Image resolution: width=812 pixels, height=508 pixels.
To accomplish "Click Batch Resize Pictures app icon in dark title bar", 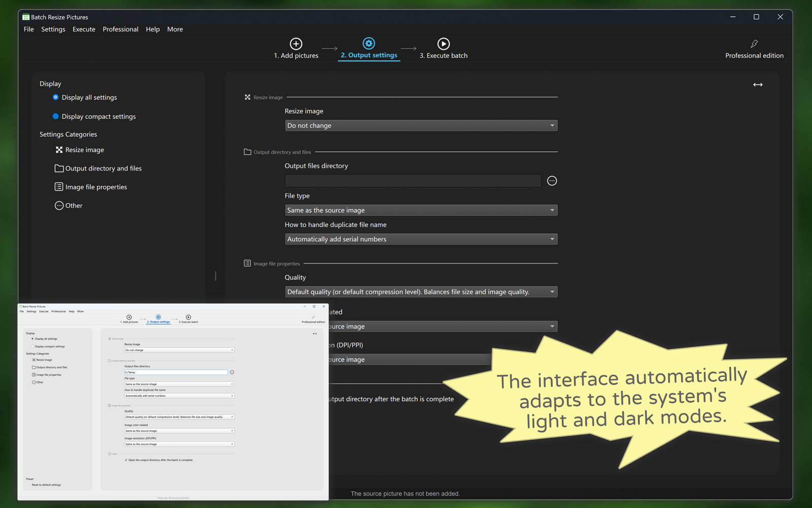I will 26,17.
